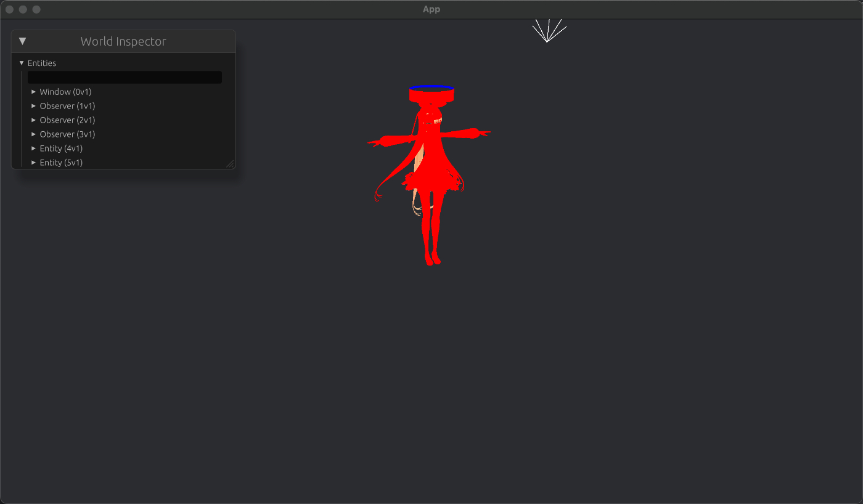Expand the Window (0v1) entity arrow
This screenshot has height=504, width=863.
coord(34,92)
